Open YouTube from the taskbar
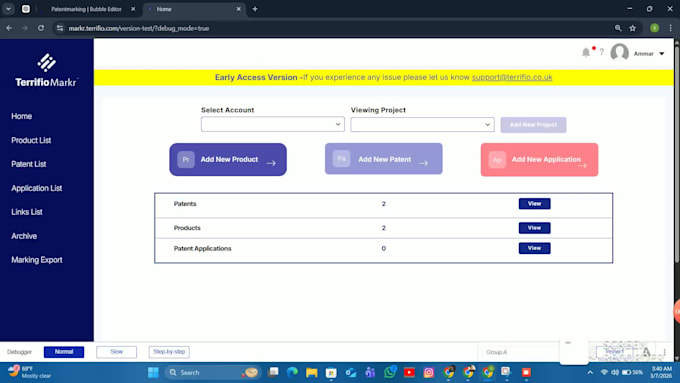Image resolution: width=680 pixels, height=383 pixels. [x=409, y=373]
